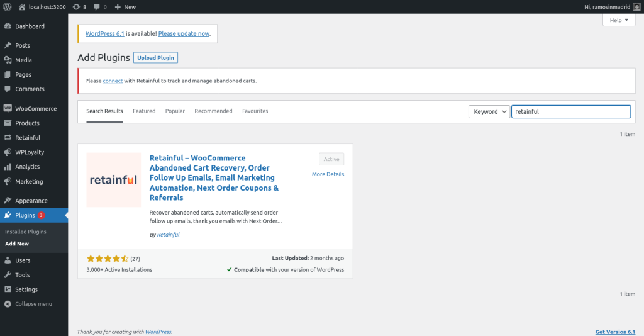Image resolution: width=644 pixels, height=336 pixels.
Task: Click the WPLoyalty megaphone icon
Action: [8, 152]
